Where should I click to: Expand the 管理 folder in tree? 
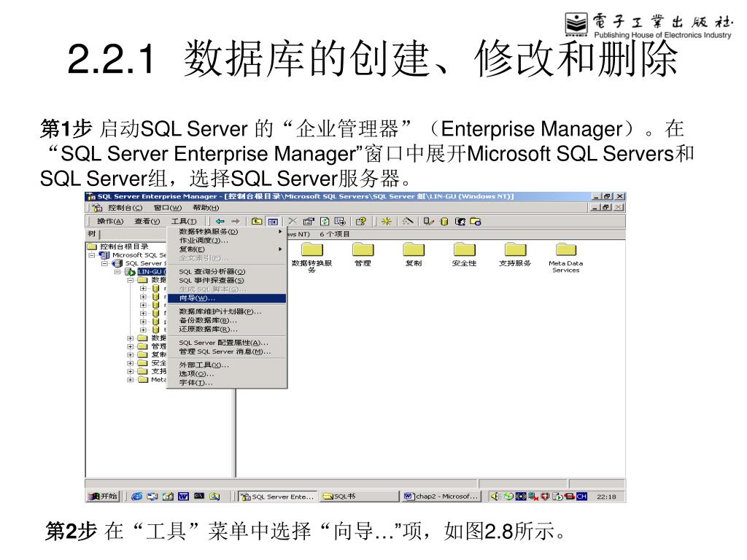[x=130, y=346]
